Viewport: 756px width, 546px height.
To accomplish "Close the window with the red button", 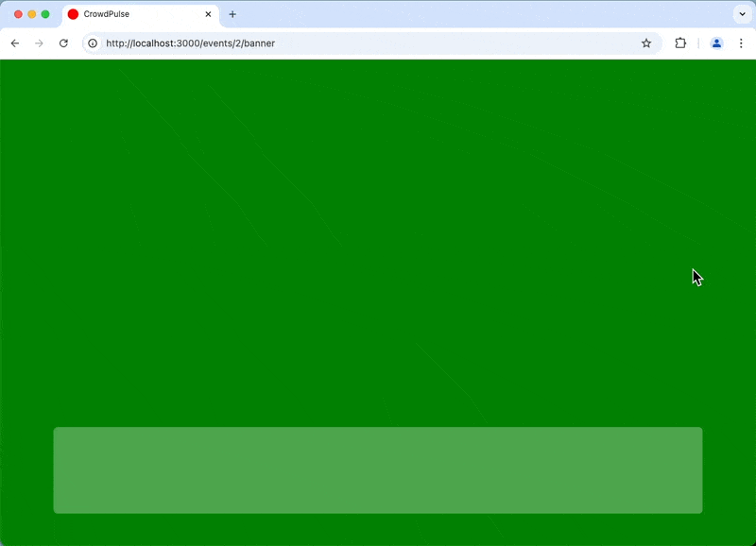I will (x=18, y=14).
